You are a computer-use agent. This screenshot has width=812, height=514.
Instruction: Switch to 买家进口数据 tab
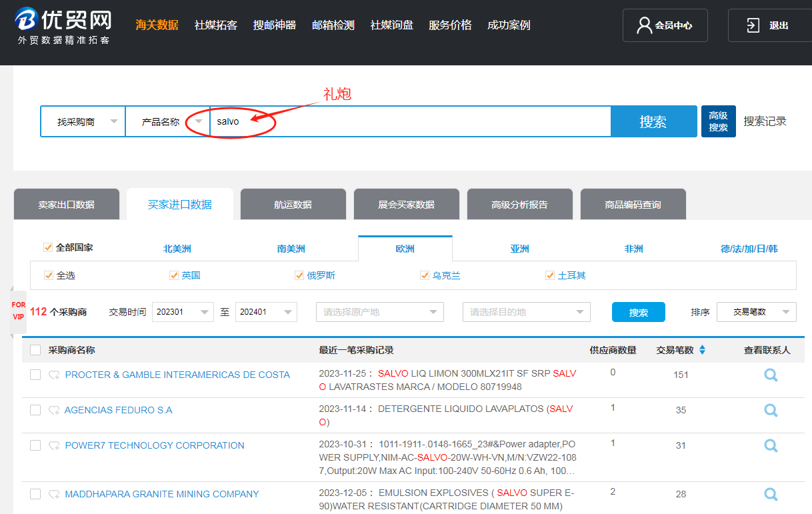180,204
